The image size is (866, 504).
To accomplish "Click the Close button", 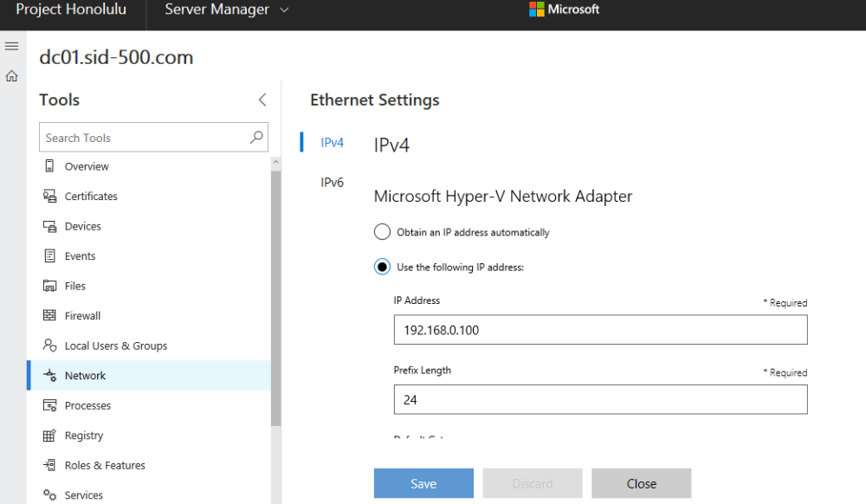I will [641, 483].
